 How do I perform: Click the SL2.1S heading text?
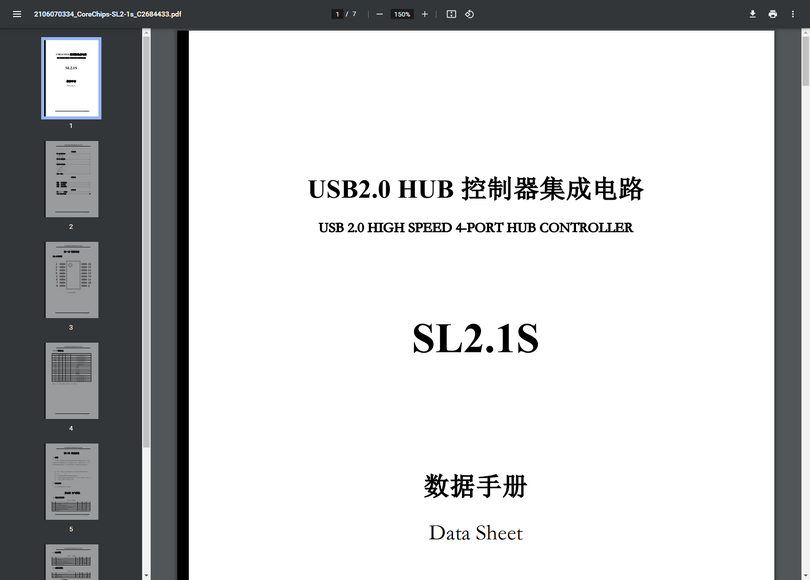pos(475,338)
